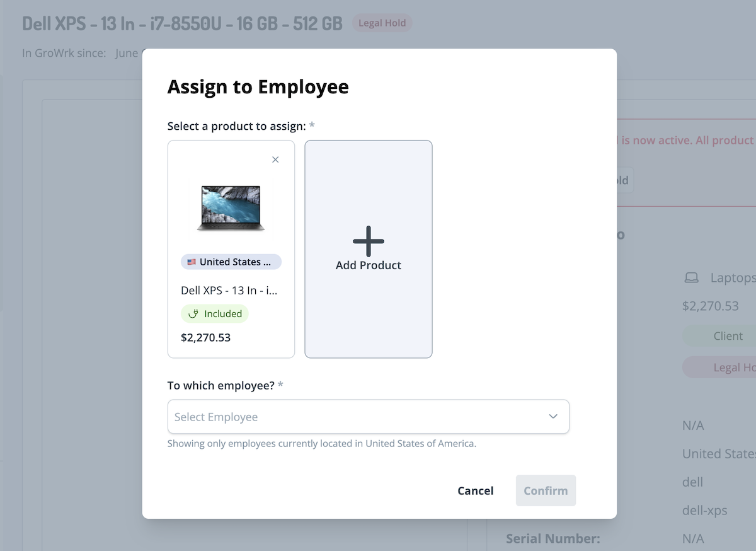Click the truncated product name in the card

229,290
